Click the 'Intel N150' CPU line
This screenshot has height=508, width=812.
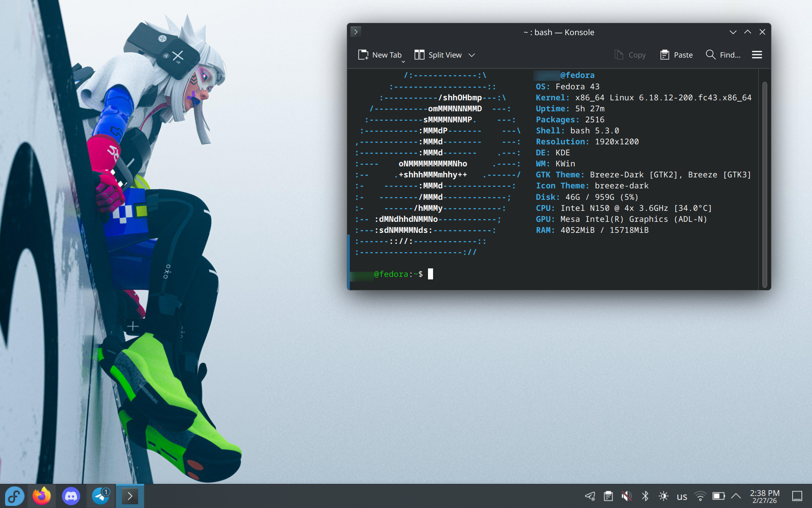point(624,208)
